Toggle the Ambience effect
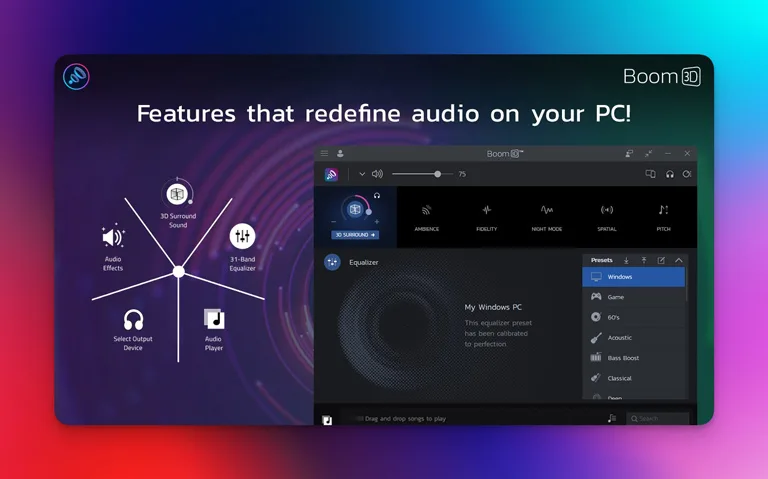This screenshot has height=479, width=768. pyautogui.click(x=427, y=217)
